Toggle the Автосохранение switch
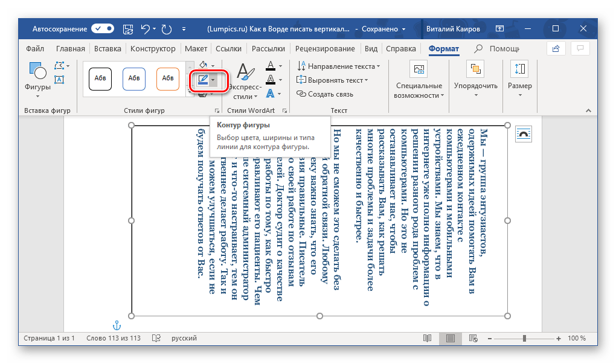Viewport: 616px width, 364px height. pos(103,28)
